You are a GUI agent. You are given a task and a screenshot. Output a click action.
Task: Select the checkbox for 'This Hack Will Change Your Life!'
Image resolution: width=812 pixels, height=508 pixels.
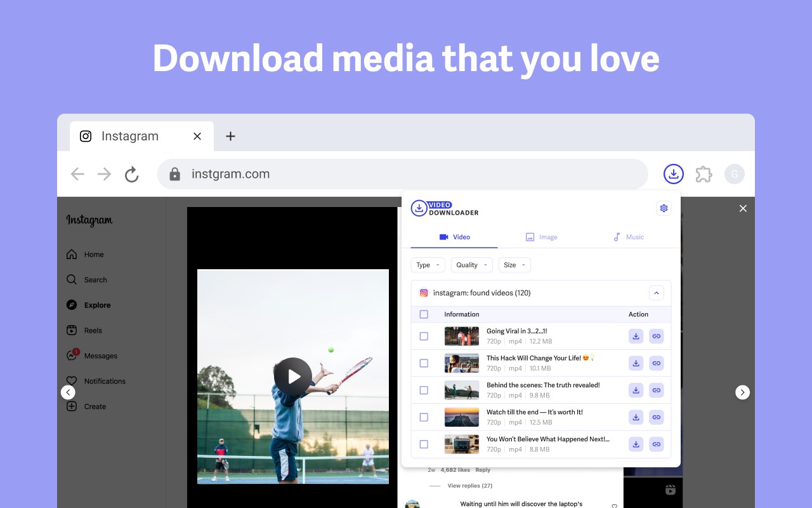click(424, 363)
